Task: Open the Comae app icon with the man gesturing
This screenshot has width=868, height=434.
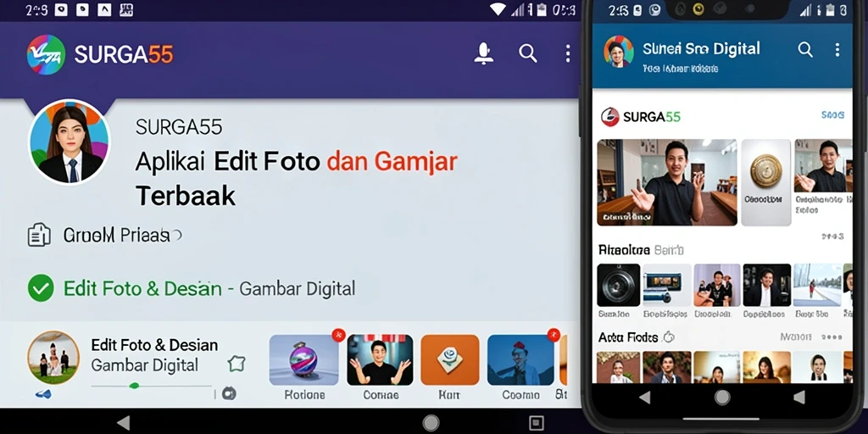Action: tap(380, 359)
